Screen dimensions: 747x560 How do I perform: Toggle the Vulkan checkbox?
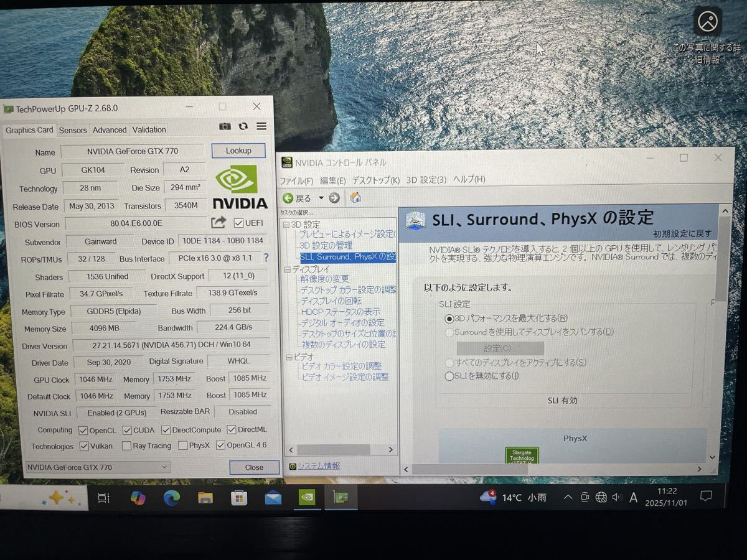[85, 446]
